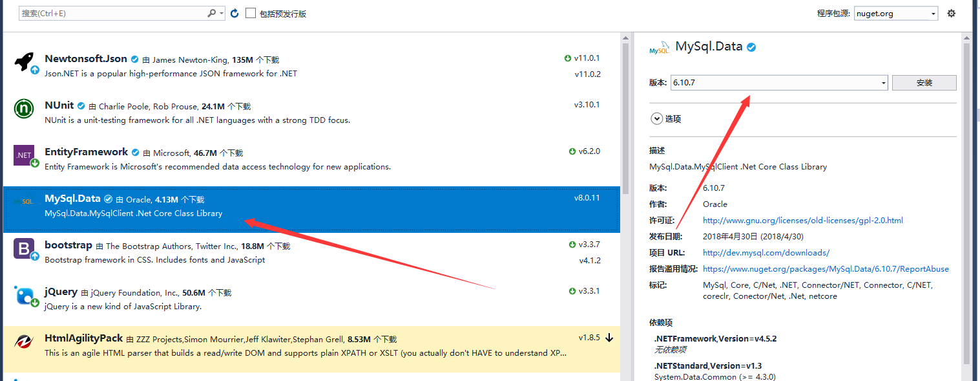The height and width of the screenshot is (381, 980).
Task: Click MySql.Data heading in detail pane
Action: coord(709,47)
